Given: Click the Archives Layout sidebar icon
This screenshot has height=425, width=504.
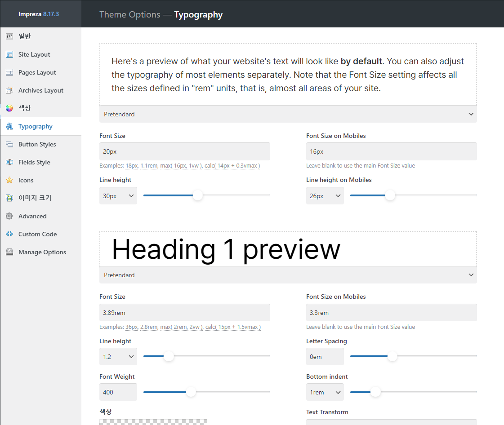Looking at the screenshot, I should (9, 90).
